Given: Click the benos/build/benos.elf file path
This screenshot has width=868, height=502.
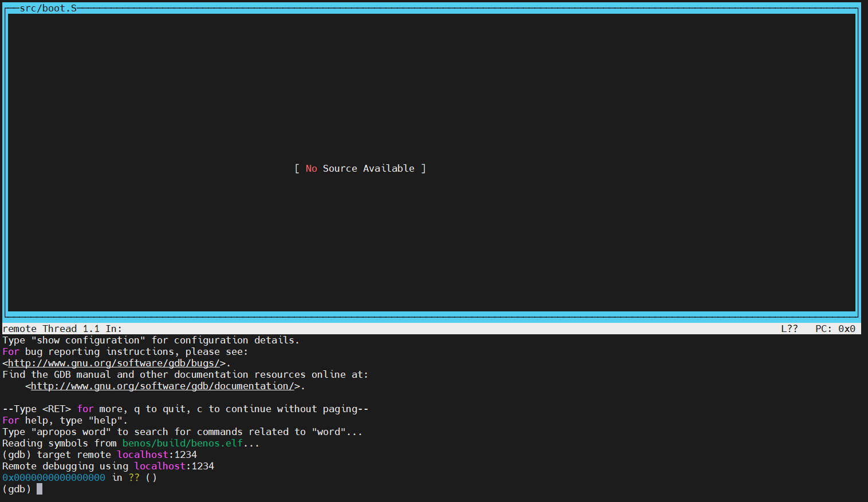Looking at the screenshot, I should click(183, 443).
